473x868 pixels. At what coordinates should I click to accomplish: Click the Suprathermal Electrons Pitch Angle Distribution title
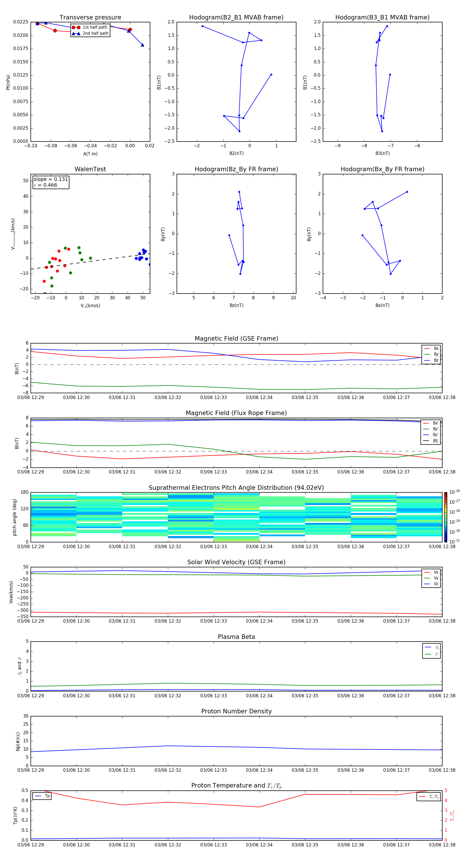click(x=236, y=488)
